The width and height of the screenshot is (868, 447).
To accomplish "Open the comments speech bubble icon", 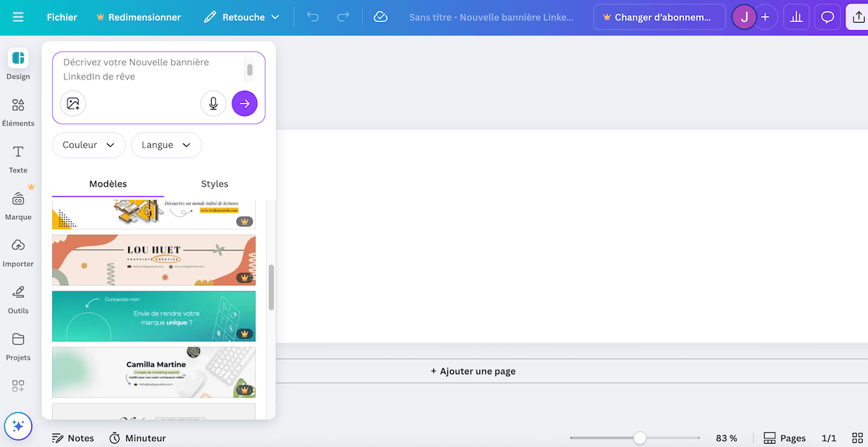I will coord(827,17).
